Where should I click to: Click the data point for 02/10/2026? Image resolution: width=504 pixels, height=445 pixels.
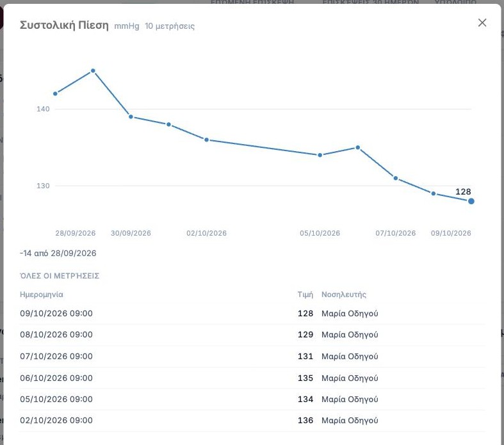[206, 140]
